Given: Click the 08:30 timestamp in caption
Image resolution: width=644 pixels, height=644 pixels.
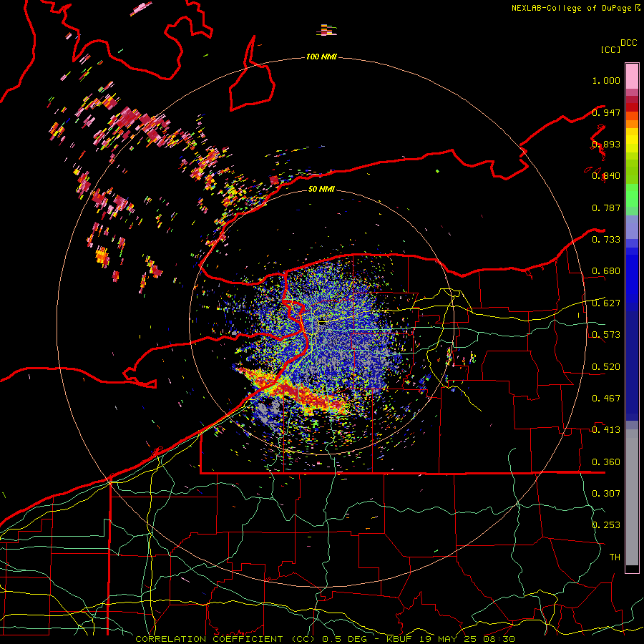Looking at the screenshot, I should coord(499,639).
